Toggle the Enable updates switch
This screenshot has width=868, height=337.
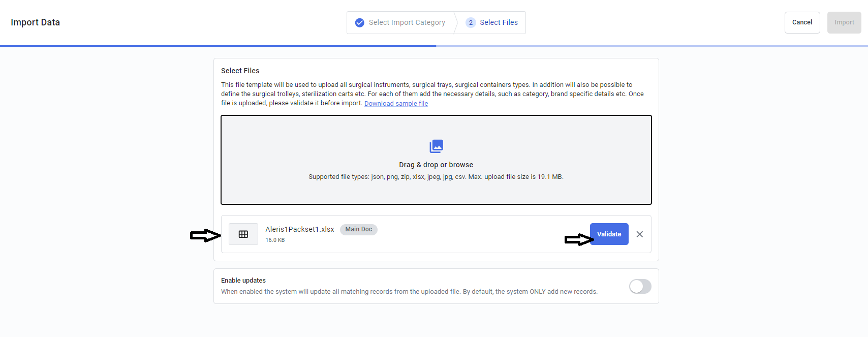pyautogui.click(x=640, y=286)
